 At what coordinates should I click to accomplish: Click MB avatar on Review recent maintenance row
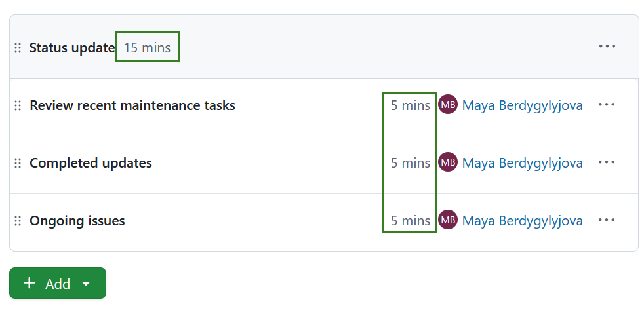click(448, 105)
